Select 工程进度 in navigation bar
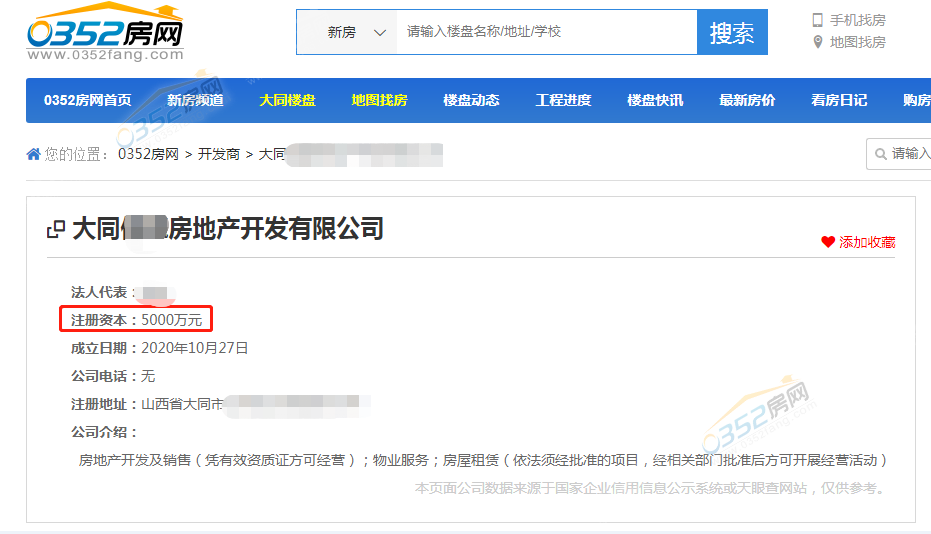The height and width of the screenshot is (534, 931). (x=563, y=100)
